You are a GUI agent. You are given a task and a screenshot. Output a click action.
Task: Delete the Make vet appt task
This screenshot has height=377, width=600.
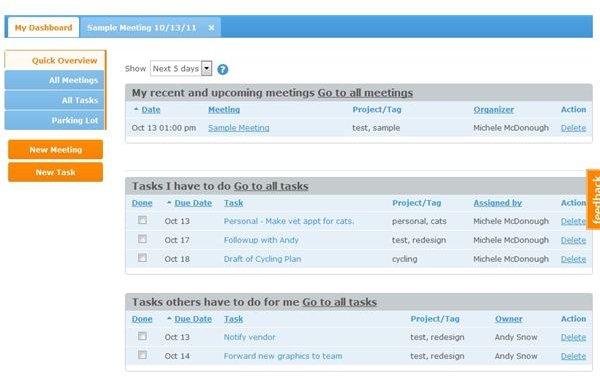click(x=573, y=221)
